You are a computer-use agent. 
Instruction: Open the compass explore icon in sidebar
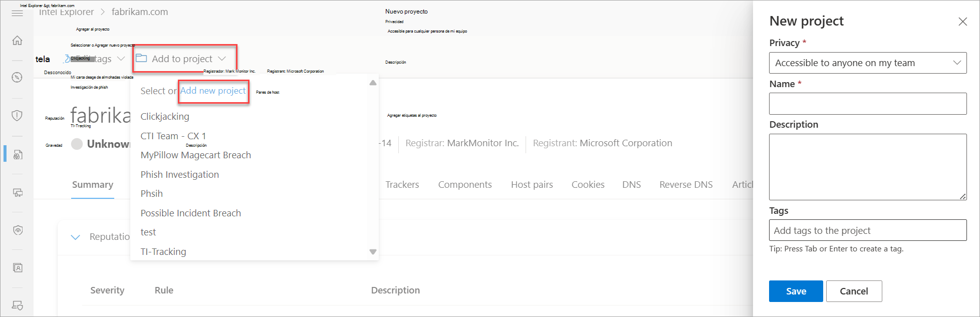17,78
